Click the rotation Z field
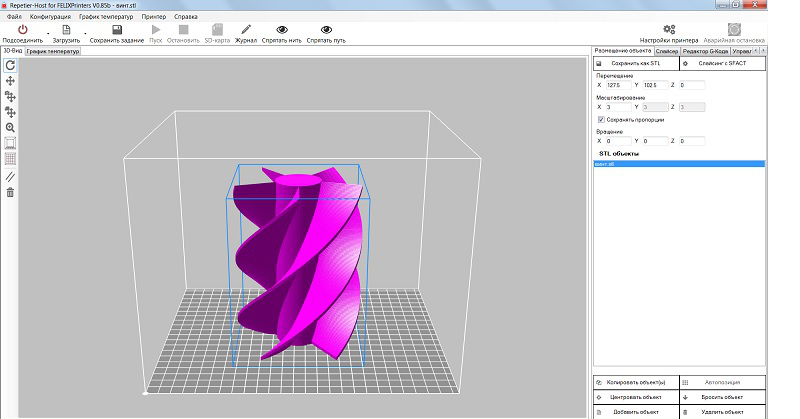800x419 pixels. [x=692, y=141]
